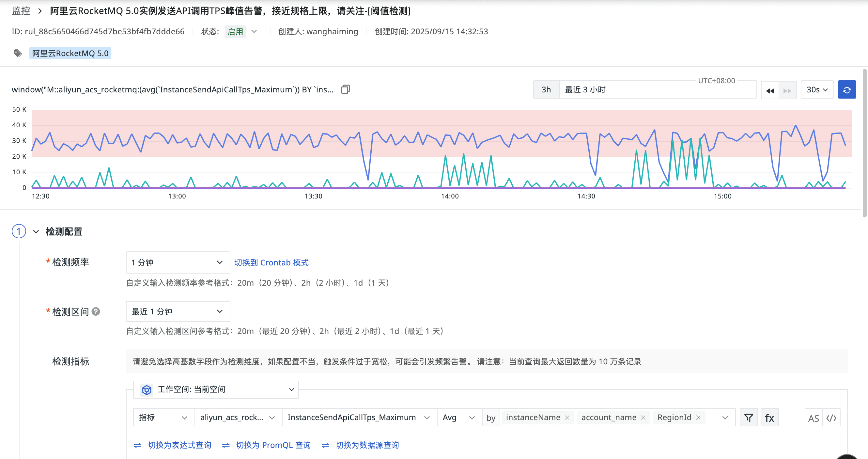
Task: Open the 启用 status dropdown
Action: pyautogui.click(x=254, y=32)
